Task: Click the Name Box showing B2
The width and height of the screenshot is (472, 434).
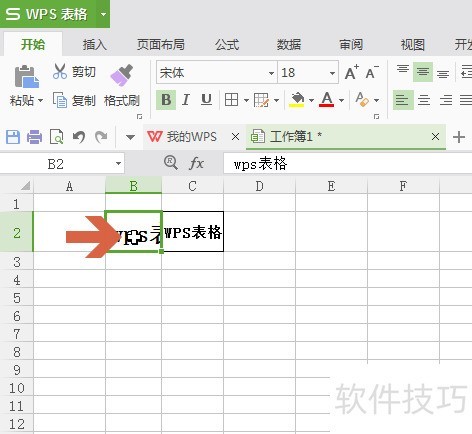Action: (x=55, y=164)
